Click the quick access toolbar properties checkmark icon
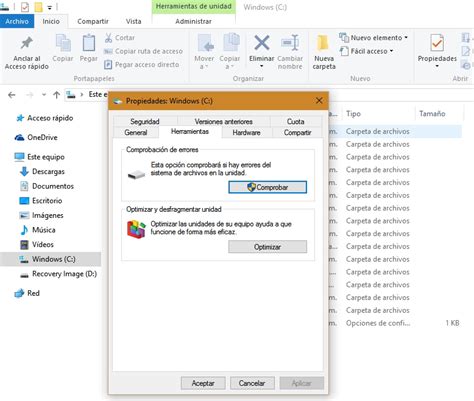This screenshot has height=401, width=474. click(25, 7)
